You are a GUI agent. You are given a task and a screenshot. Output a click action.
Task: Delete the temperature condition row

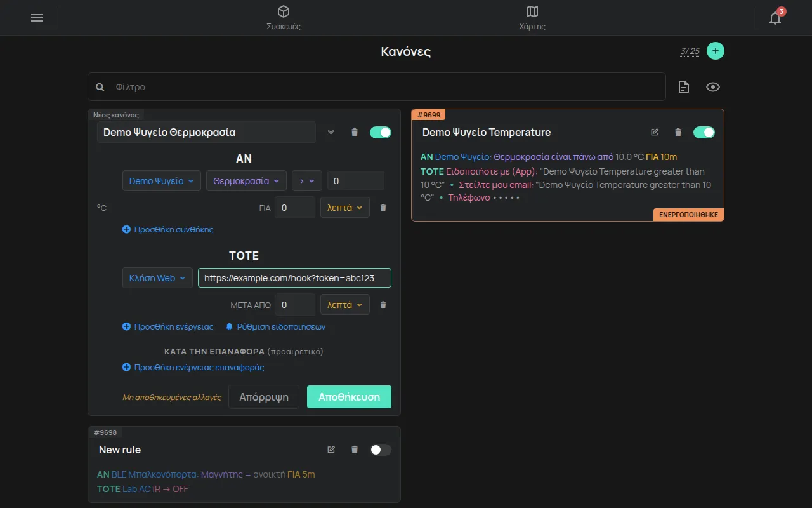point(383,207)
